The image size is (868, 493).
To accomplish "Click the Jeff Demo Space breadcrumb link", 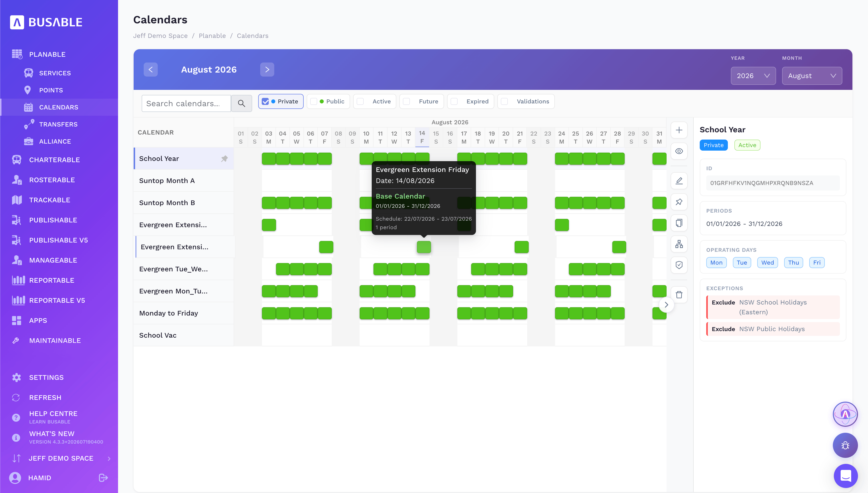I will click(x=160, y=36).
